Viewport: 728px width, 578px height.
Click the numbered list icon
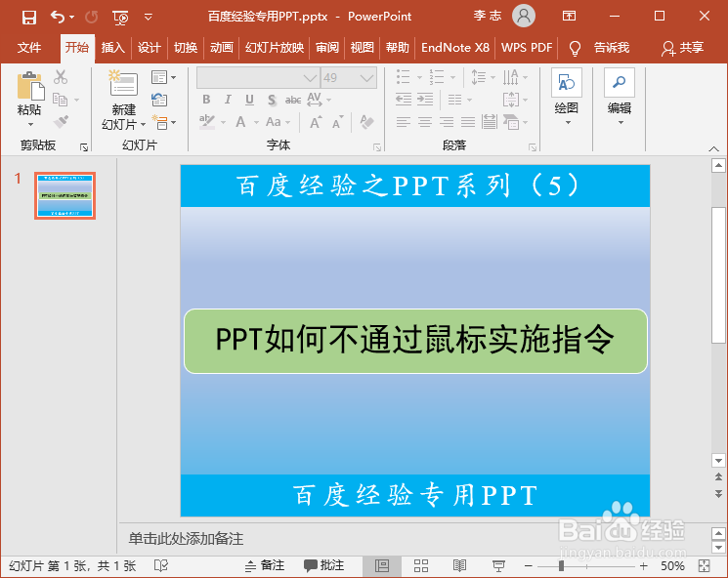(437, 76)
